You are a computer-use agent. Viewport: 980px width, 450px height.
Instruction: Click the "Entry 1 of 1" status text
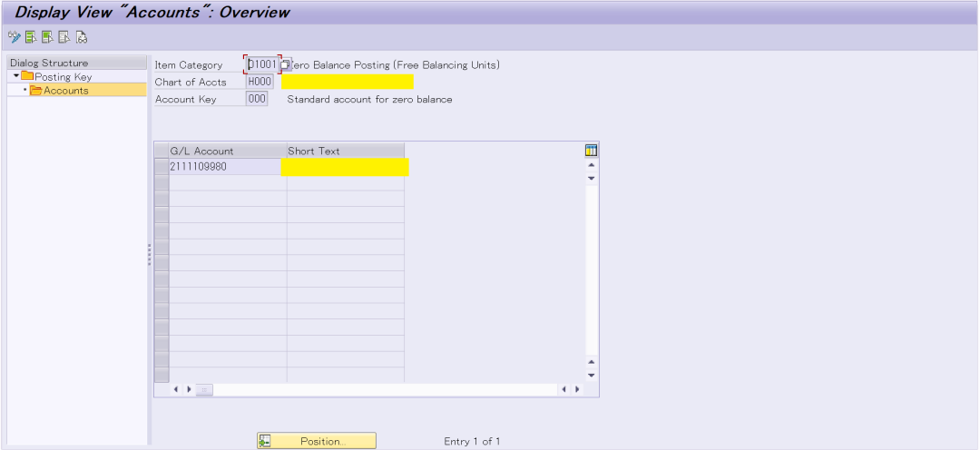coord(472,441)
